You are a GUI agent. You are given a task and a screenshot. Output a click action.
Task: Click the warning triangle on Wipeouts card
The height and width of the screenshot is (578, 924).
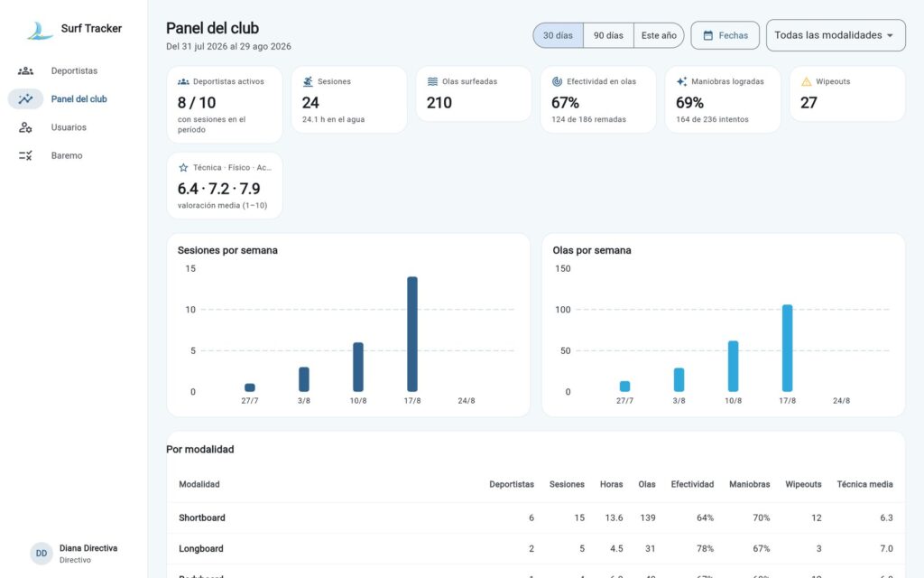pyautogui.click(x=806, y=81)
